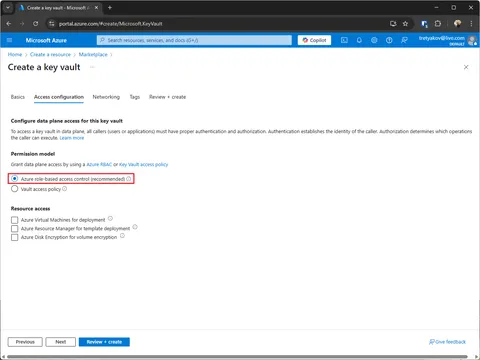The width and height of the screenshot is (480, 360).
Task: Open the browser extensions puzzle icon
Action: (438, 24)
